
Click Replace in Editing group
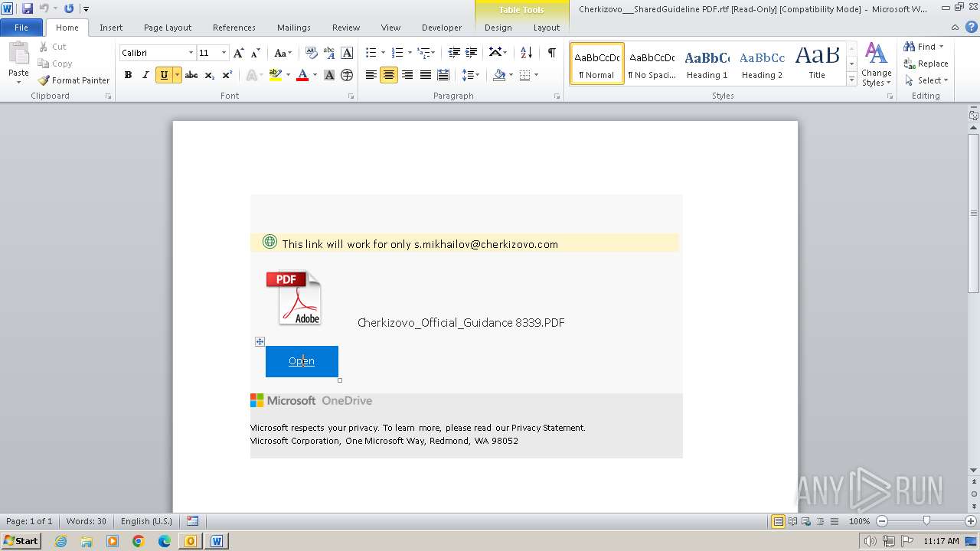click(926, 64)
